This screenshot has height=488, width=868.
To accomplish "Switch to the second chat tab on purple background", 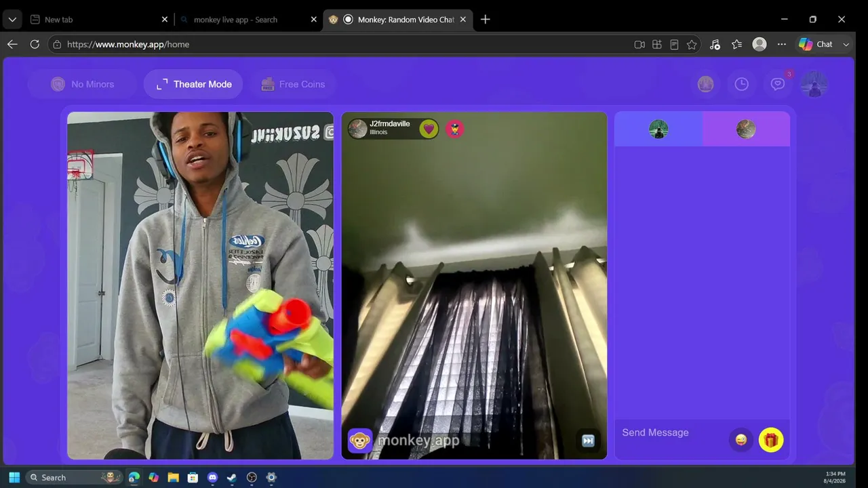I will (x=746, y=129).
